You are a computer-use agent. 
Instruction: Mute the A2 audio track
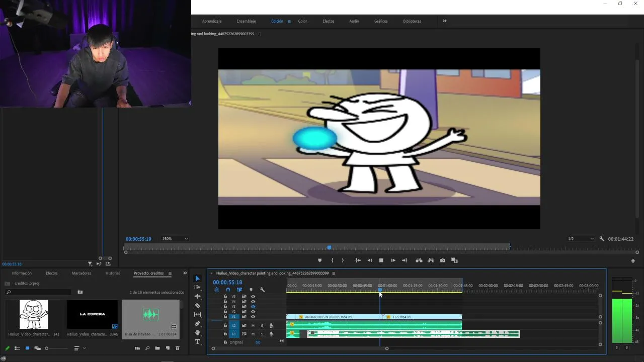click(253, 325)
